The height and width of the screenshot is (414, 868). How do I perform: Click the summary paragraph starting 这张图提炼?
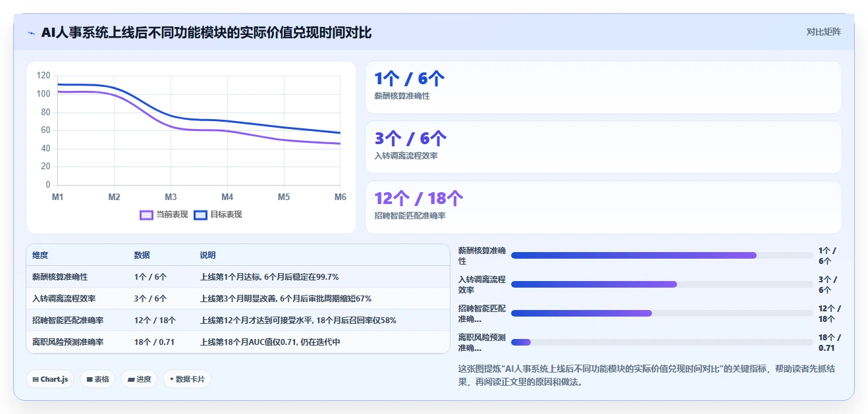647,375
